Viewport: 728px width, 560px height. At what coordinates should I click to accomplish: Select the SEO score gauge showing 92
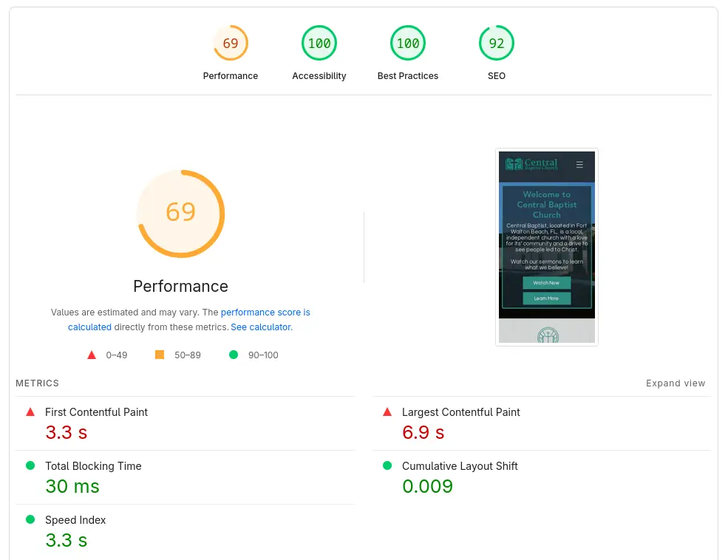(x=496, y=43)
